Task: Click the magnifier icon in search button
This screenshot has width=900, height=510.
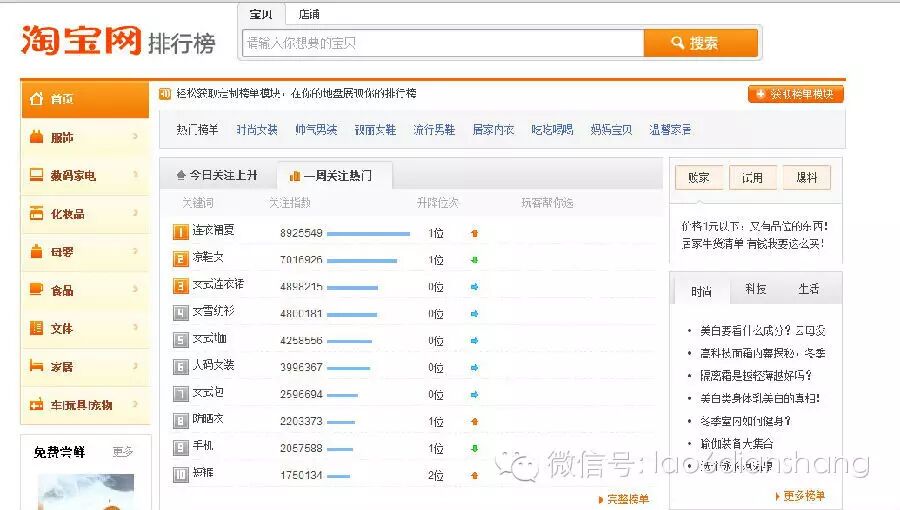Action: [x=678, y=42]
